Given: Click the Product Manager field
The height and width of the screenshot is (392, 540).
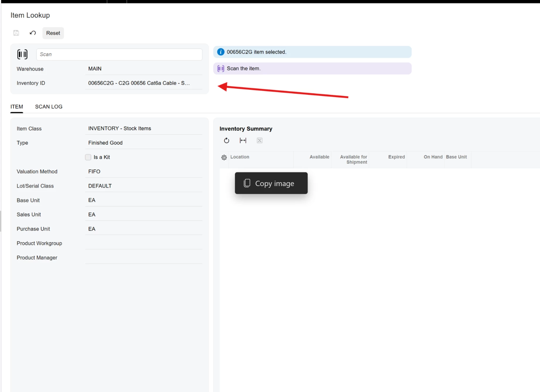Looking at the screenshot, I should [x=144, y=258].
